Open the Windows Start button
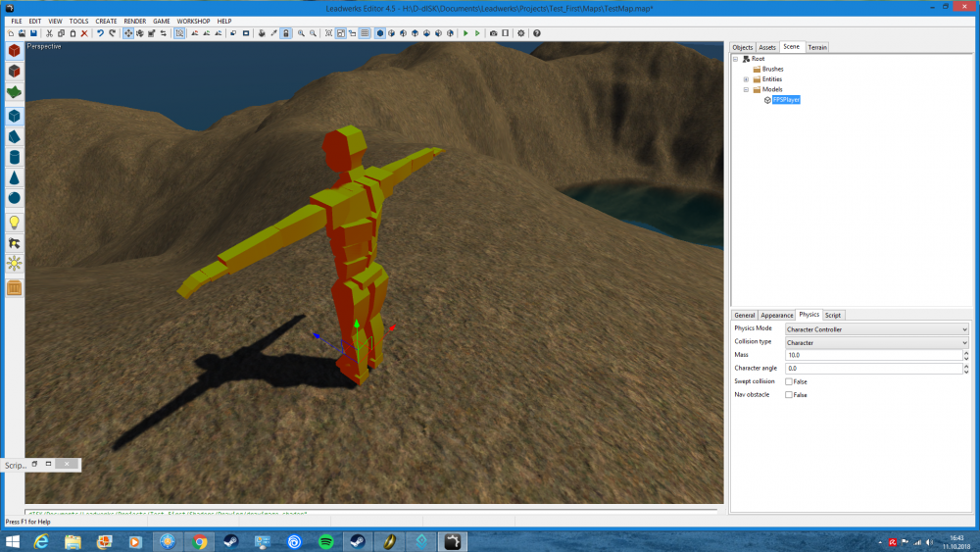The image size is (980, 552). point(13,541)
